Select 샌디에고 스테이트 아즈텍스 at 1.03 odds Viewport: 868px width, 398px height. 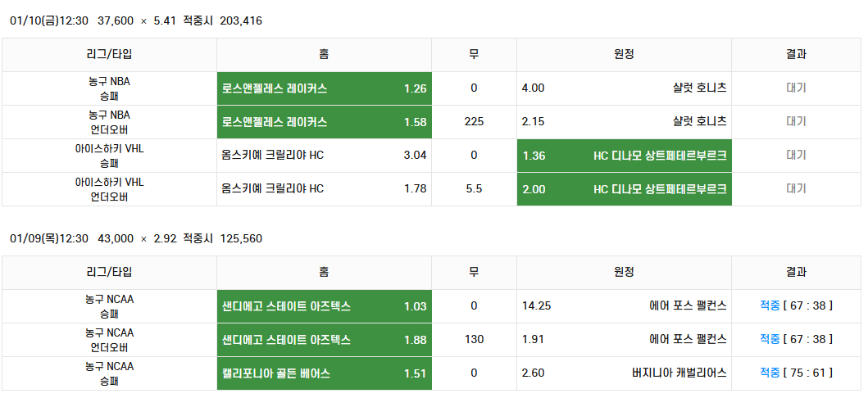[324, 306]
